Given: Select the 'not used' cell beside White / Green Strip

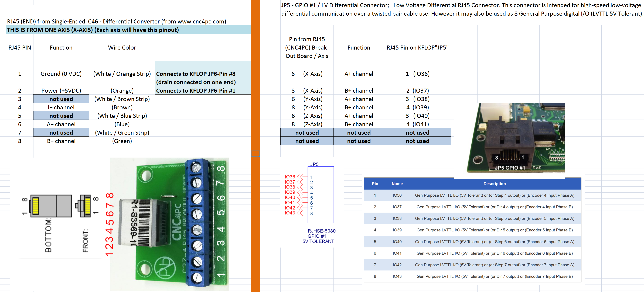Looking at the screenshot, I should (61, 132).
